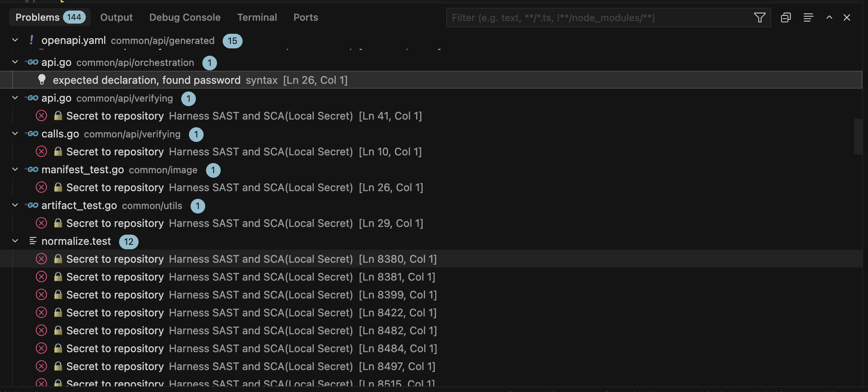The height and width of the screenshot is (392, 868).
Task: Toggle panel maximize with the chevron icon
Action: click(829, 17)
